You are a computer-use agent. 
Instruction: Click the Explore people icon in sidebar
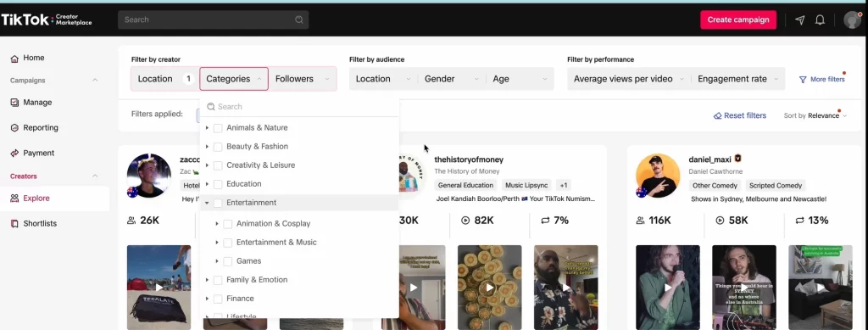click(14, 199)
